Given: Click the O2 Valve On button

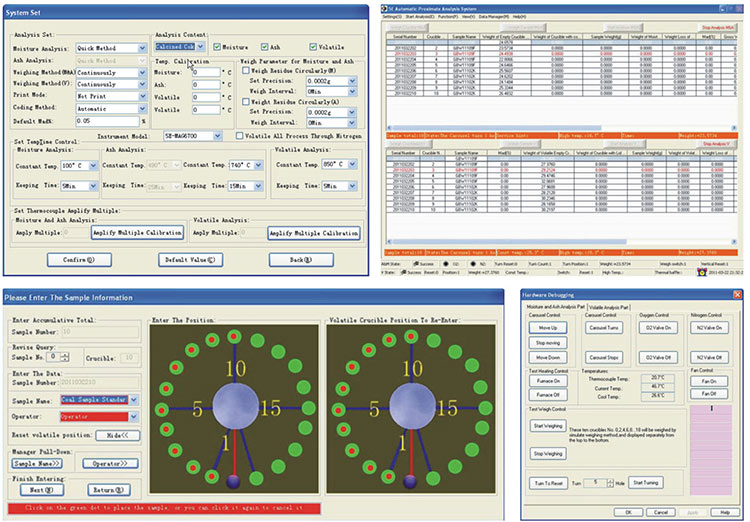Looking at the screenshot, I should coord(659,328).
